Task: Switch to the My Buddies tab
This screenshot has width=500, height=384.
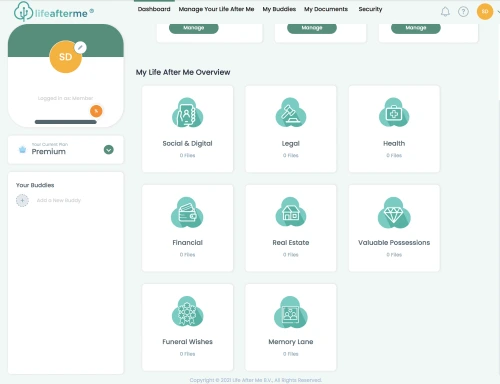Action: (x=279, y=9)
